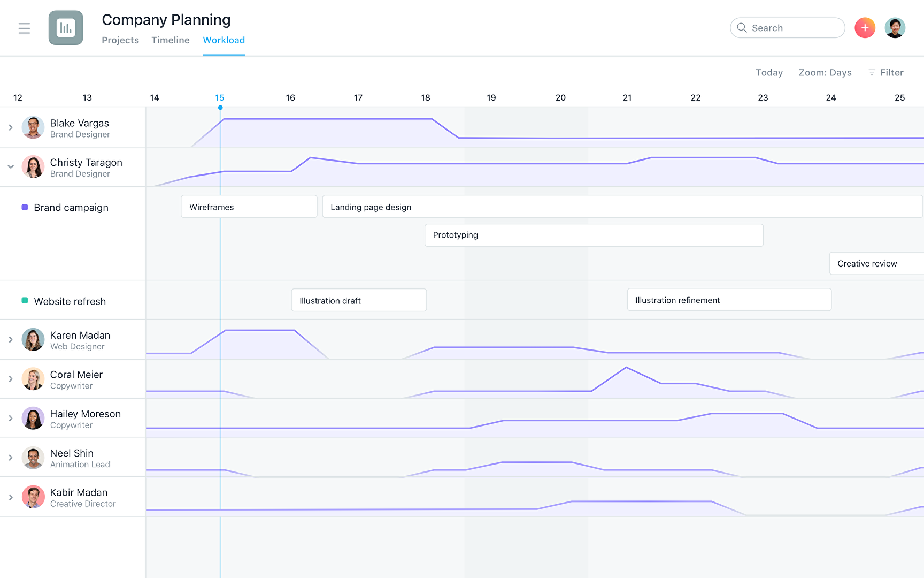Expand Blake Vargas's workload row
The image size is (924, 578).
pyautogui.click(x=11, y=128)
